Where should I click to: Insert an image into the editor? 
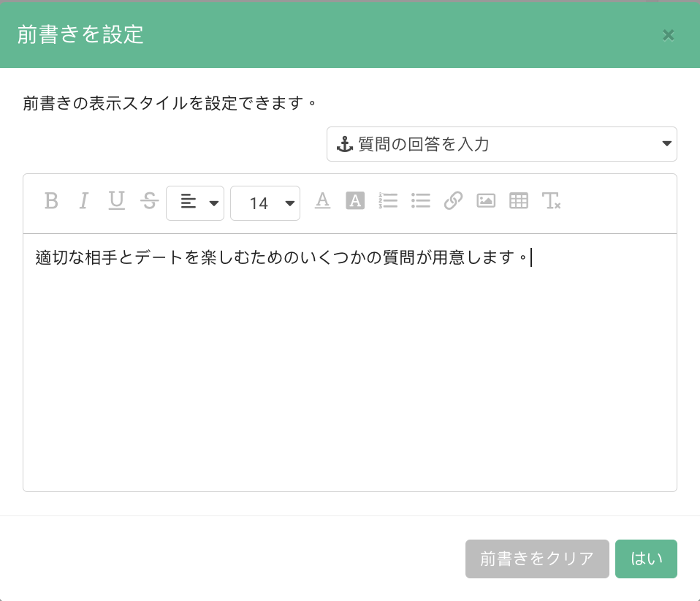(x=486, y=201)
